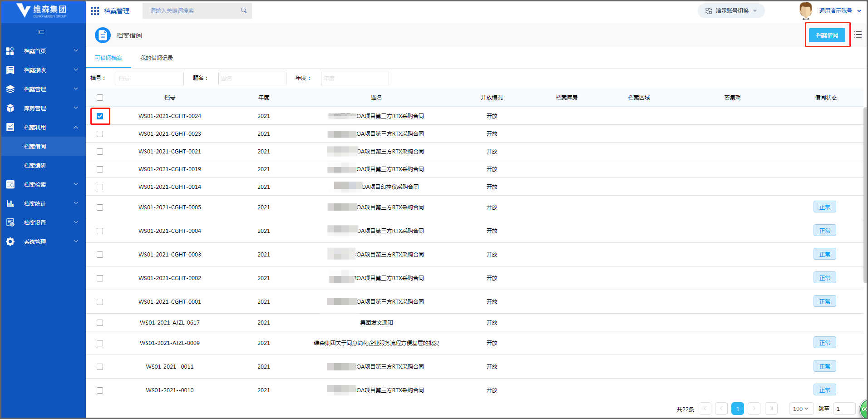Check the WS01-2021-CGHT-0014 row checkbox
The image size is (868, 419).
pyautogui.click(x=100, y=187)
